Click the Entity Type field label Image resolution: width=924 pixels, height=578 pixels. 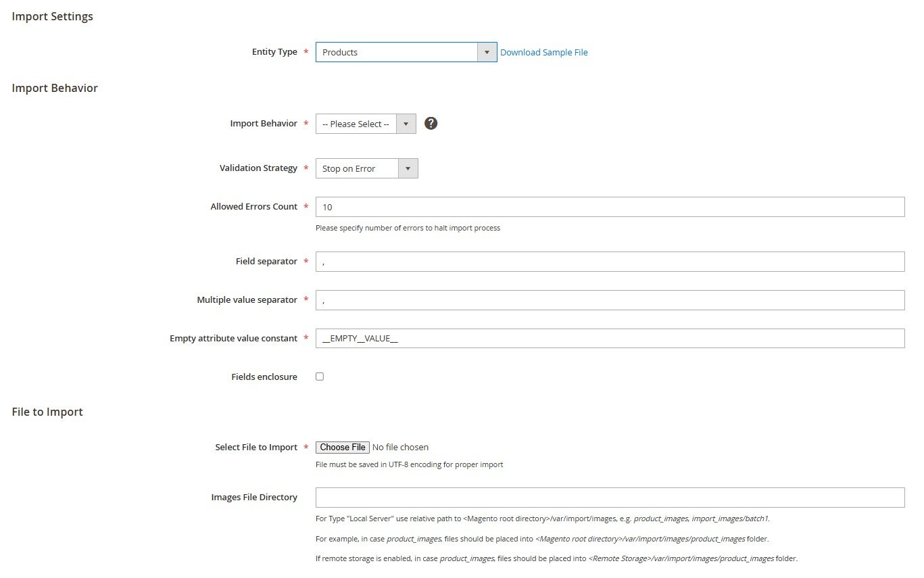click(x=274, y=51)
